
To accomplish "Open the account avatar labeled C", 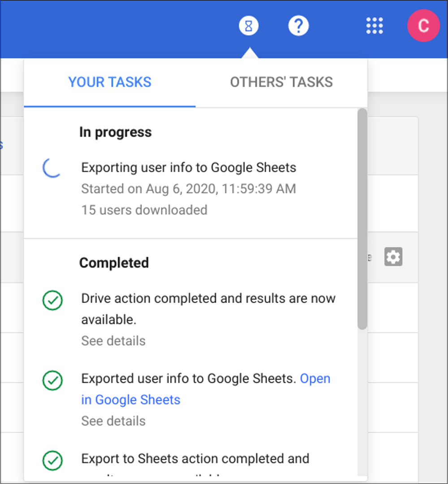I will (x=423, y=26).
